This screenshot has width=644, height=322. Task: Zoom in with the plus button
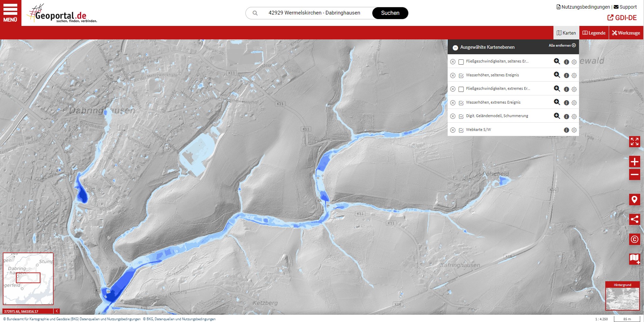pyautogui.click(x=634, y=162)
